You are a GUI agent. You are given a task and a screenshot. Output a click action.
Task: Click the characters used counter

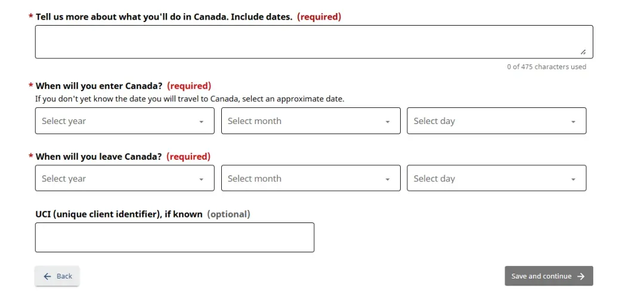tap(546, 67)
